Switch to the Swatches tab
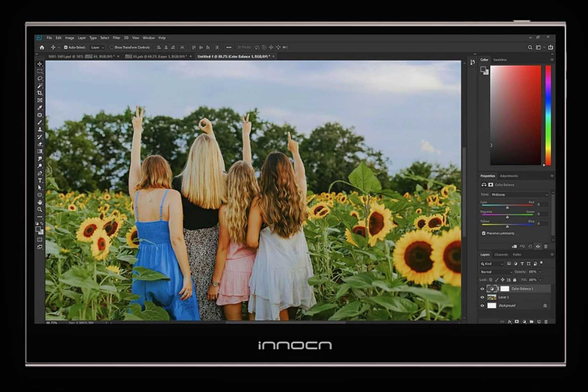The height and width of the screenshot is (392, 588). [x=501, y=60]
